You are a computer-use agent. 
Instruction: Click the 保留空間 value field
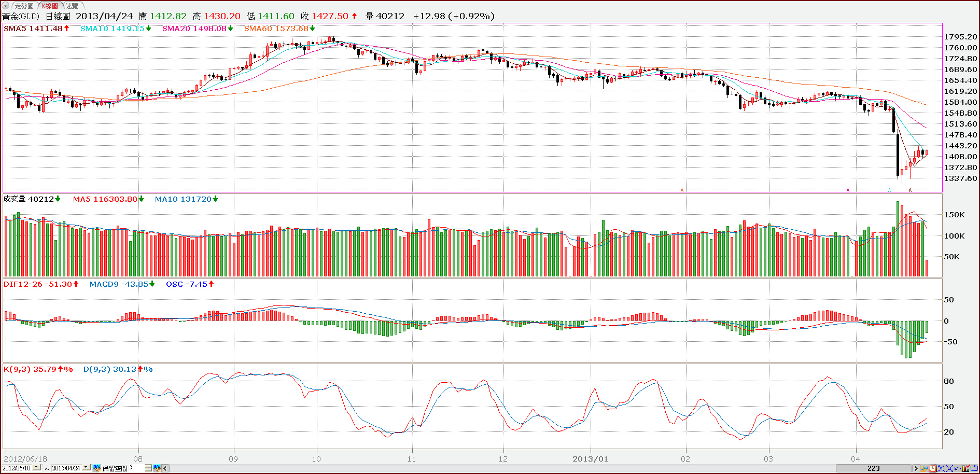coord(136,468)
